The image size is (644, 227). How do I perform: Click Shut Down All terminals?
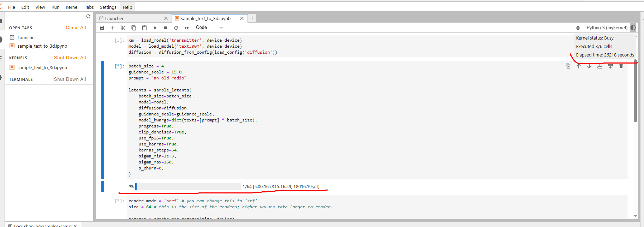click(70, 79)
